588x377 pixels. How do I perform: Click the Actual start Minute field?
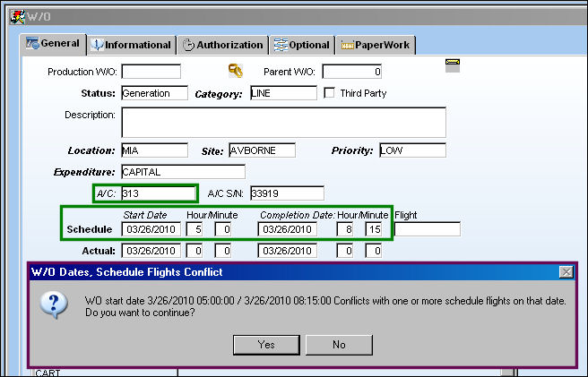pos(223,251)
